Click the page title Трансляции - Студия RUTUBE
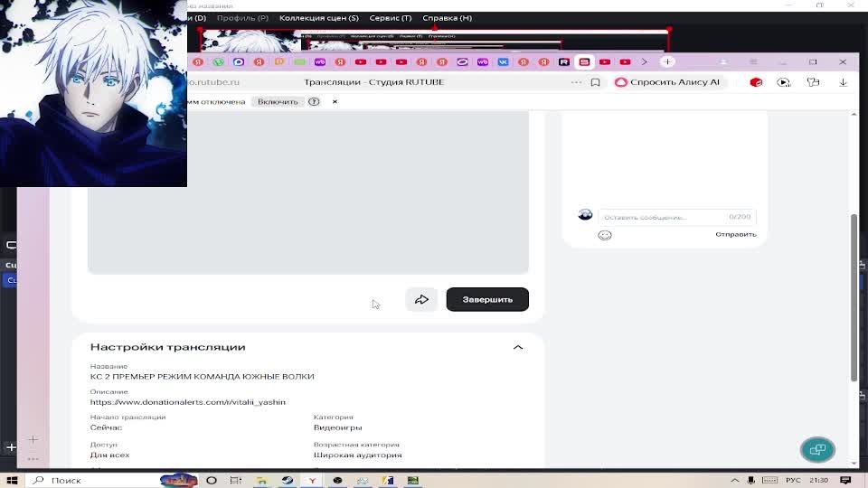 tap(373, 82)
